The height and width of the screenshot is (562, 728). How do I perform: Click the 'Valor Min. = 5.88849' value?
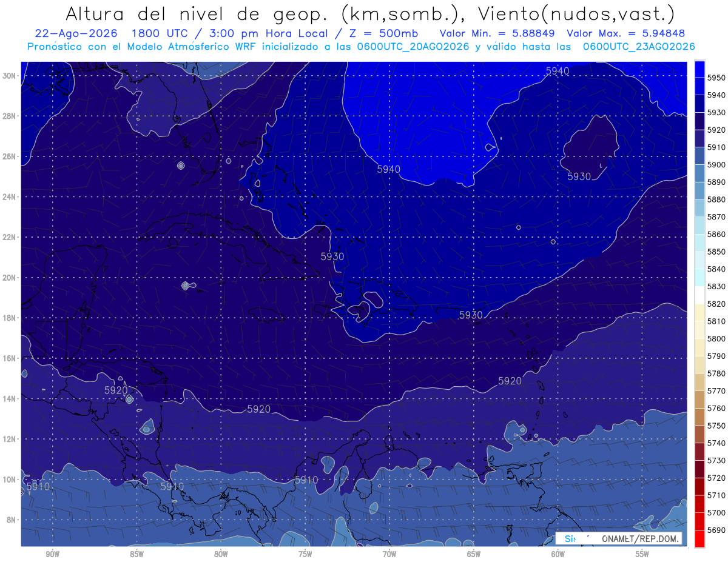(x=498, y=33)
